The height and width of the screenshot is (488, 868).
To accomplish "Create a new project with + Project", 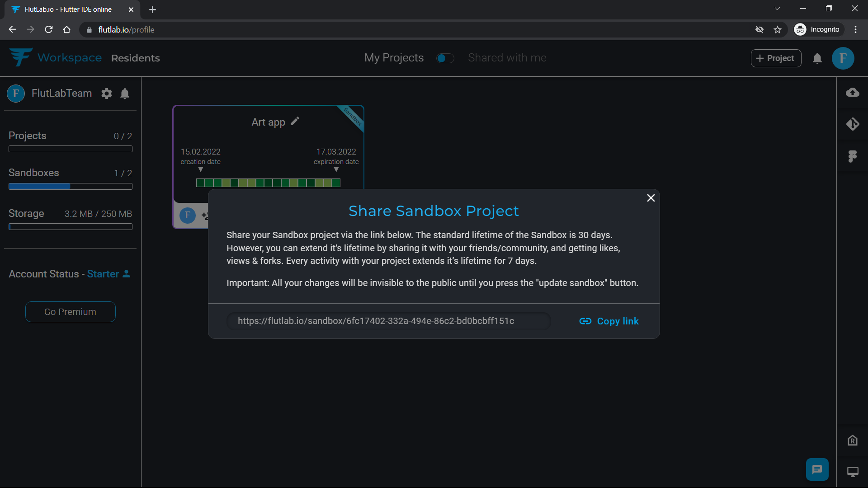I will tap(776, 58).
